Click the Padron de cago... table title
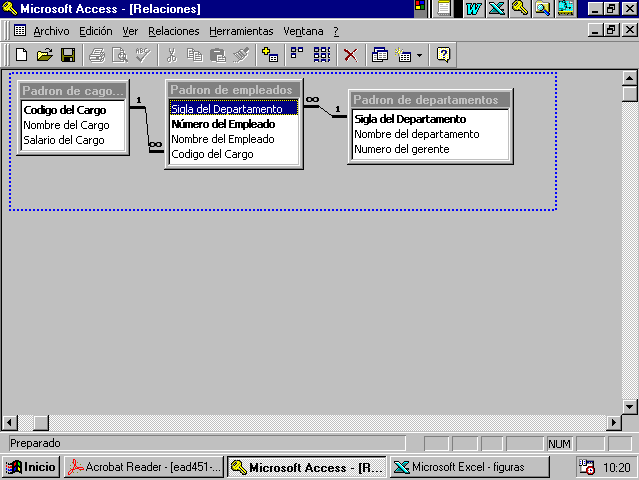Screen dimensions: 639x480 pos(73,90)
